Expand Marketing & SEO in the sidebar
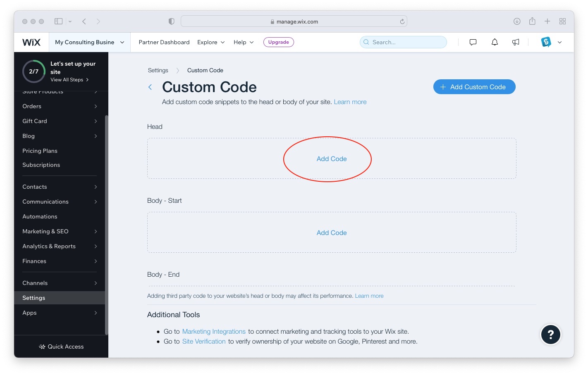Viewport: 588px width, 375px height. 60,231
